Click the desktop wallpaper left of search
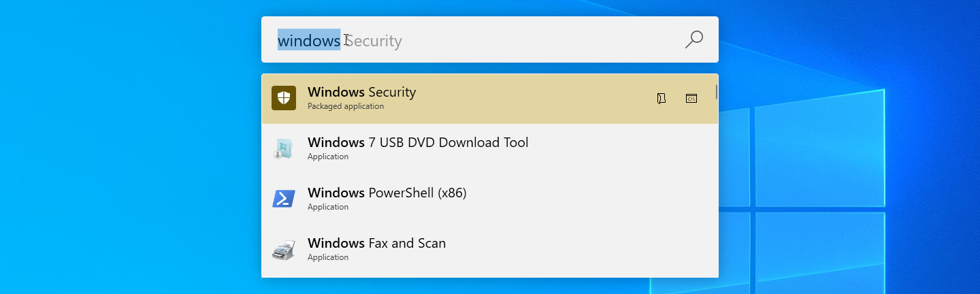The image size is (980, 294). point(129,147)
